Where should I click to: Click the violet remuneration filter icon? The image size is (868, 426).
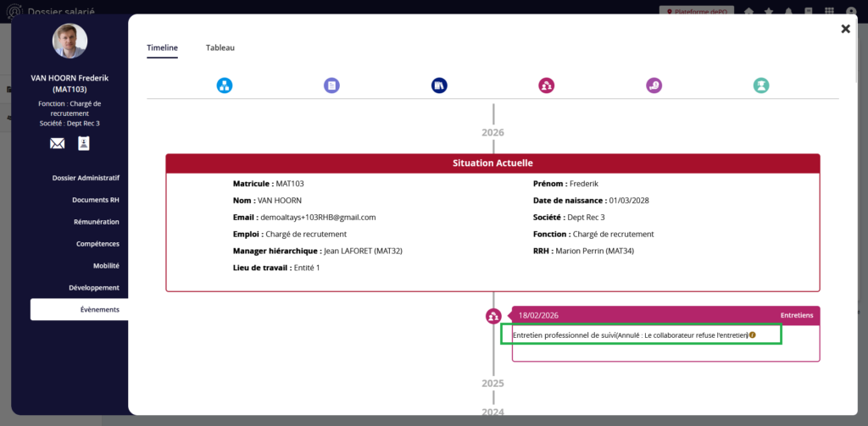tap(654, 86)
